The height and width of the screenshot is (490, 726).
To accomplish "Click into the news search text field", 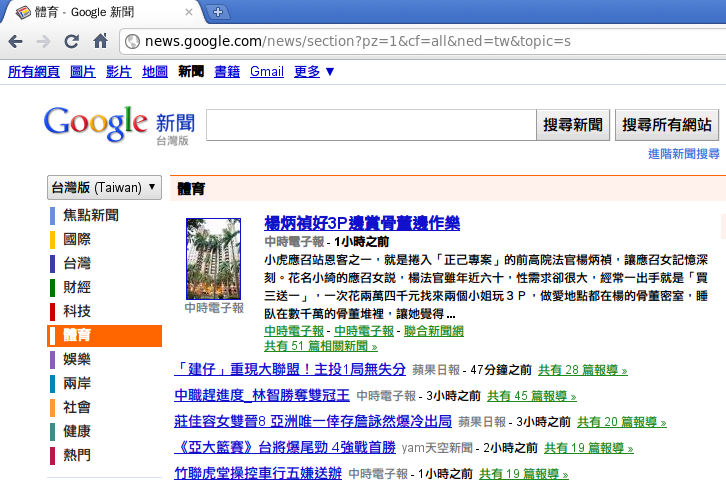I will tap(369, 125).
